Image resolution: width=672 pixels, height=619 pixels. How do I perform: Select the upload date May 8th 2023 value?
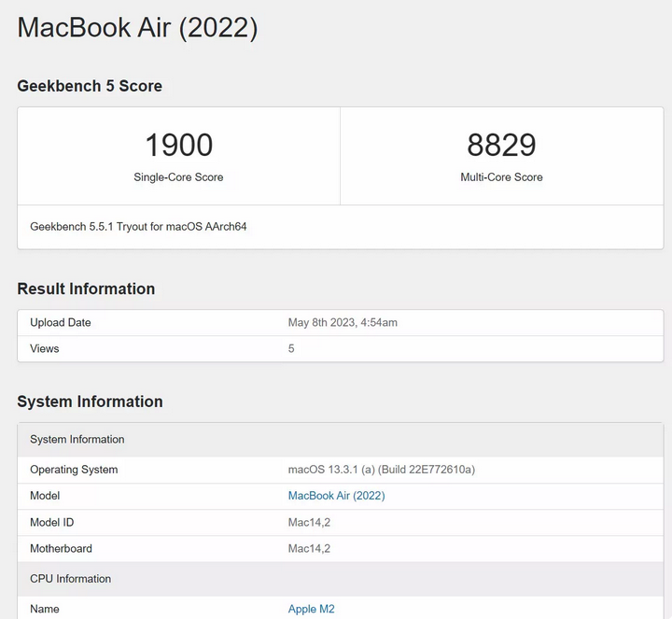[343, 322]
